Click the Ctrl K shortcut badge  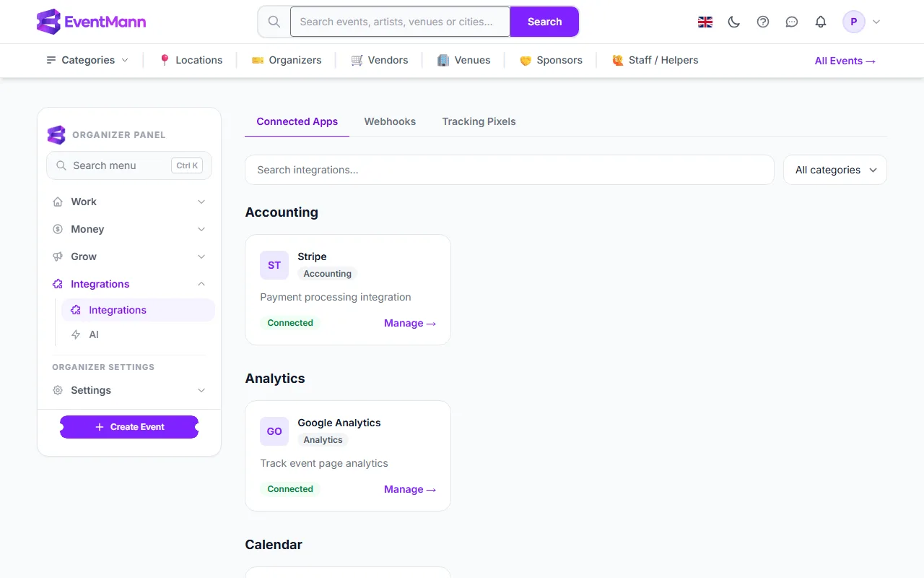click(187, 165)
